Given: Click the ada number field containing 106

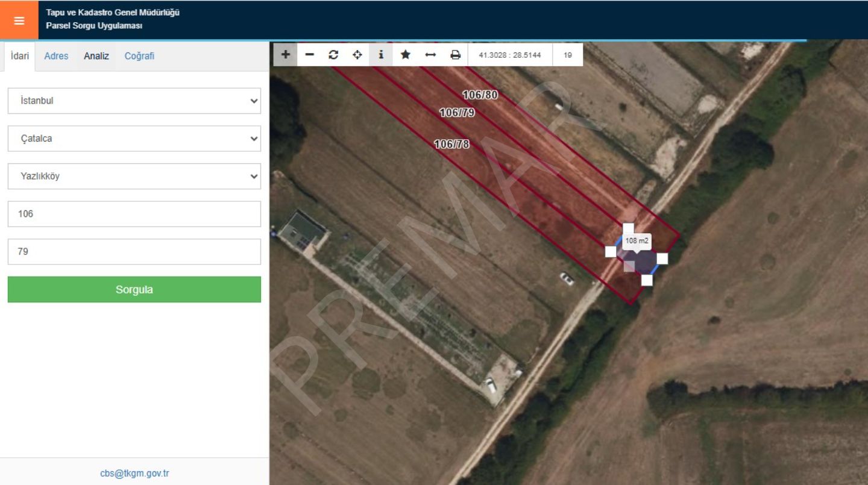Looking at the screenshot, I should (x=134, y=214).
